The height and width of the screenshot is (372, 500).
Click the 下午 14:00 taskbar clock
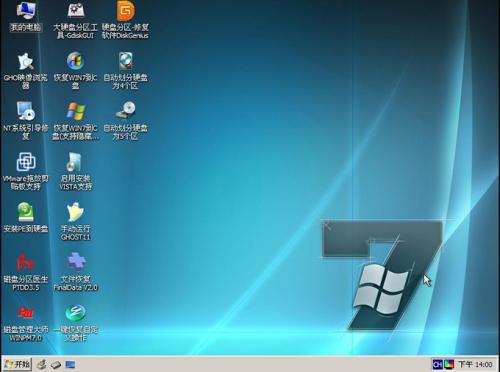(475, 365)
